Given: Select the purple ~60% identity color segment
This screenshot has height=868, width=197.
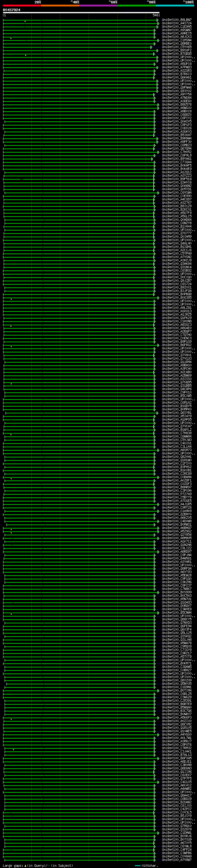Looking at the screenshot, I should tap(99, 6).
